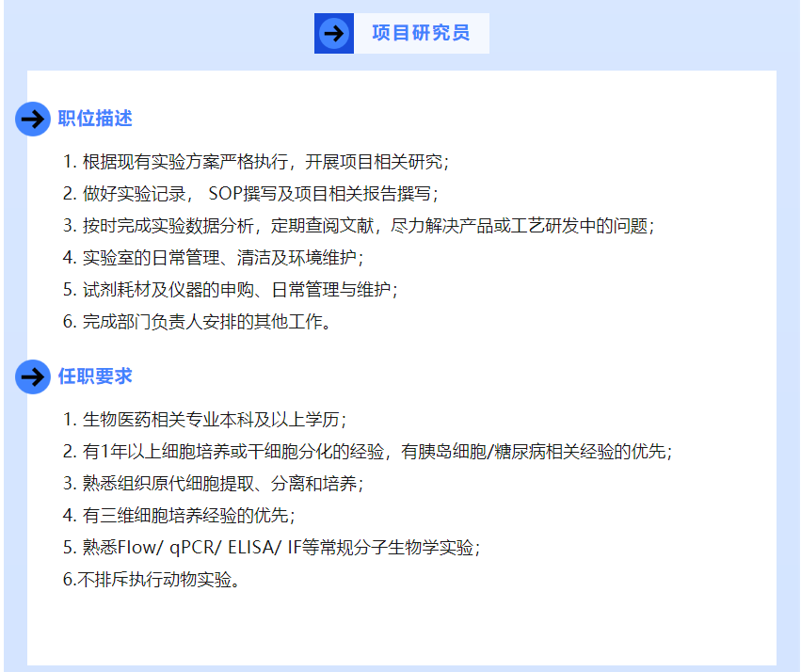Click line 生物医药相关专业本科及以上学历
Image resolution: width=801 pixels, height=672 pixels.
coord(205,420)
